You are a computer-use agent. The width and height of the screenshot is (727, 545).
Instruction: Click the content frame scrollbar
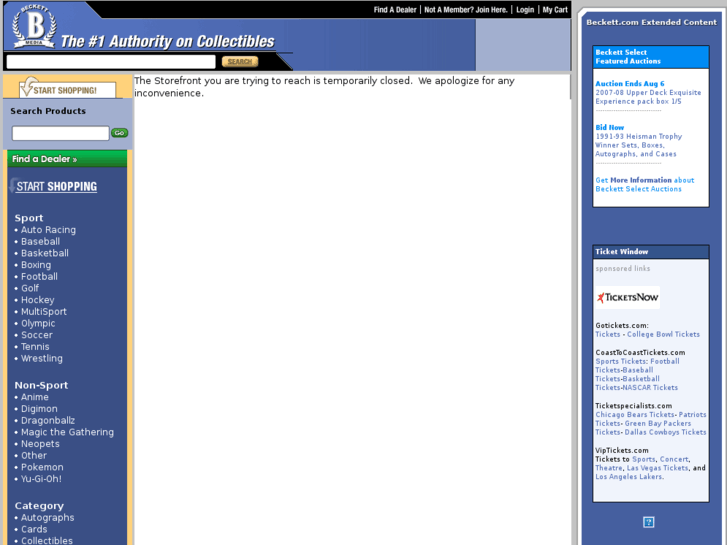pos(571,87)
